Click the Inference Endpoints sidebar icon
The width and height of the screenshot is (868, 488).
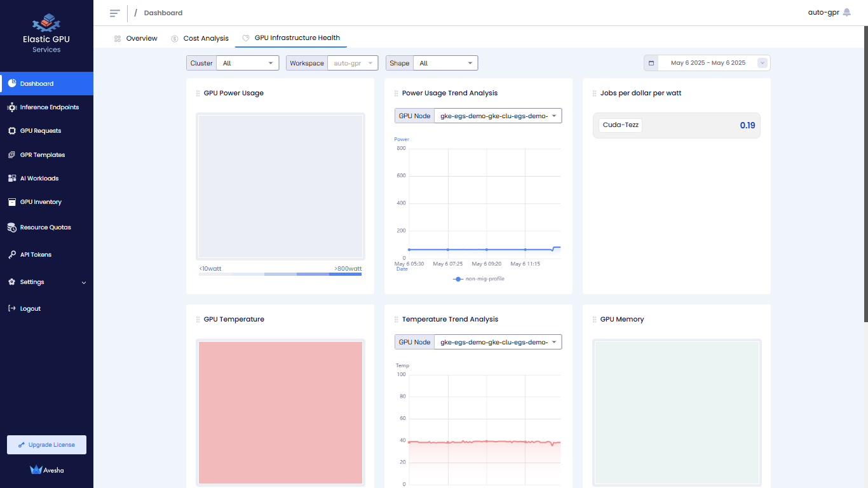[x=12, y=107]
